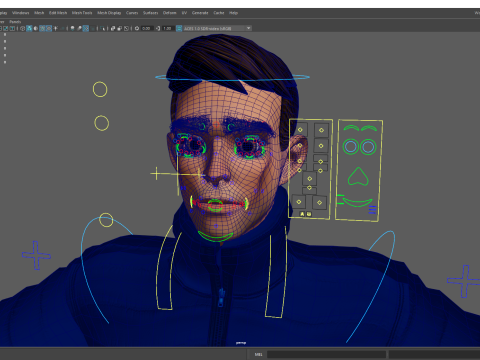This screenshot has height=360, width=480.
Task: Toggle the textured display icon in panel toolbar
Action: coord(49,29)
